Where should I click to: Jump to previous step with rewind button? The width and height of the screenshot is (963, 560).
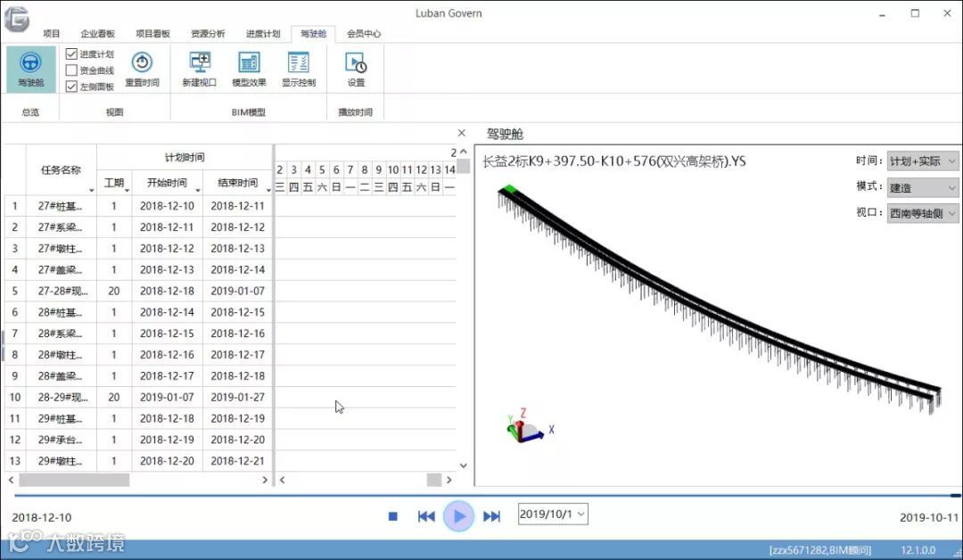[x=426, y=516]
